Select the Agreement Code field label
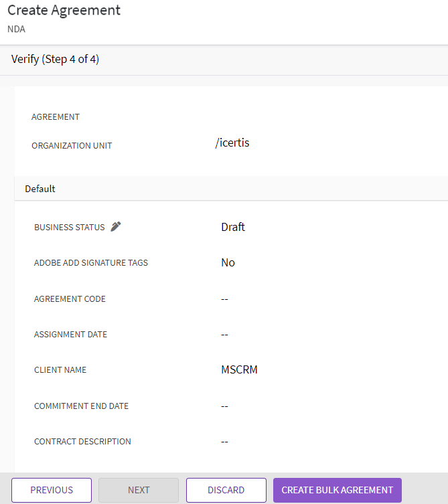 pyautogui.click(x=70, y=299)
